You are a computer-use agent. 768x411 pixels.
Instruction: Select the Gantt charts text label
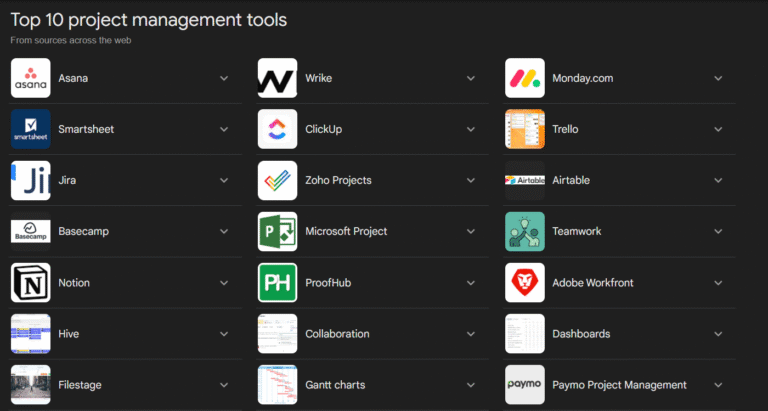coord(335,385)
